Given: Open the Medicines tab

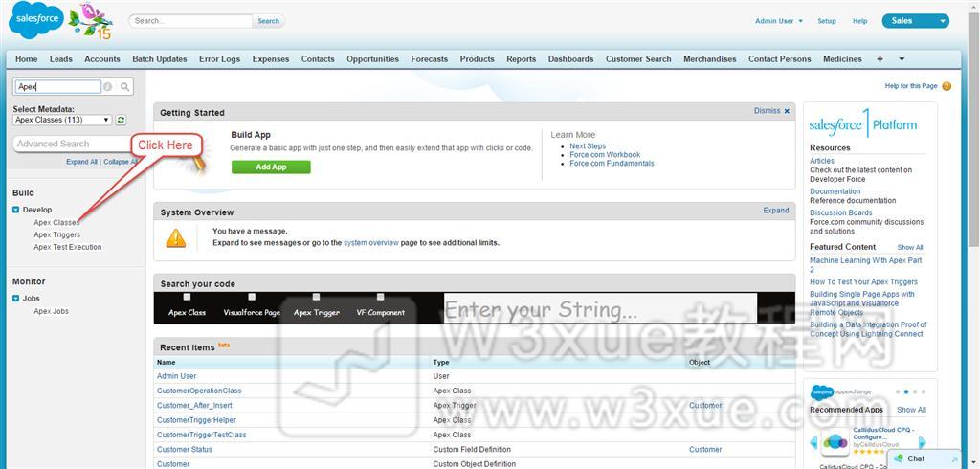Looking at the screenshot, I should pyautogui.click(x=842, y=58).
